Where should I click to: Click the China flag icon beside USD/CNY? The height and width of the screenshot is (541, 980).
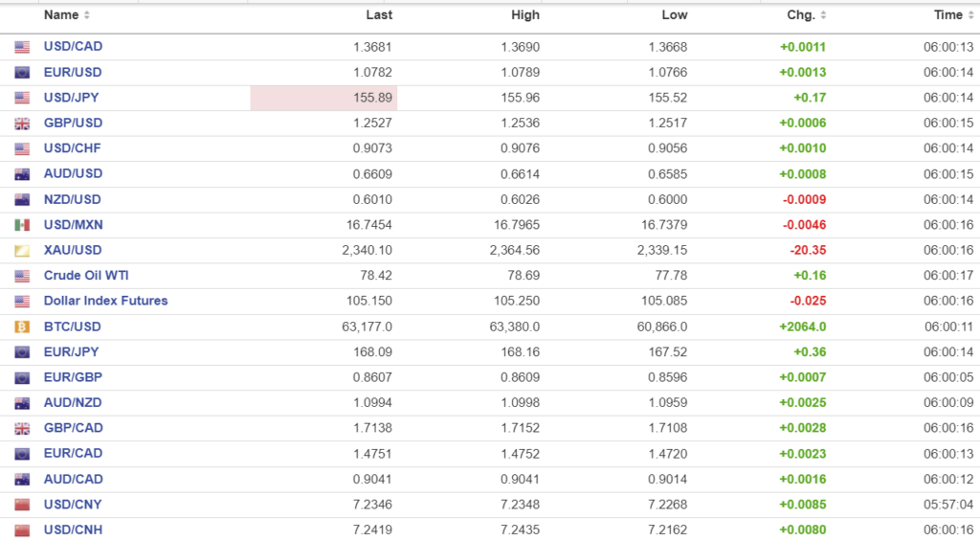(22, 505)
